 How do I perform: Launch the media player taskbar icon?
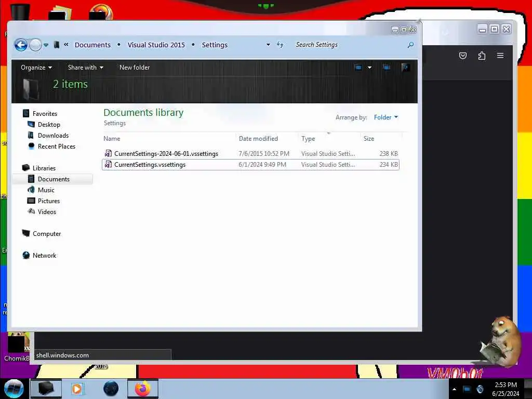click(x=77, y=389)
